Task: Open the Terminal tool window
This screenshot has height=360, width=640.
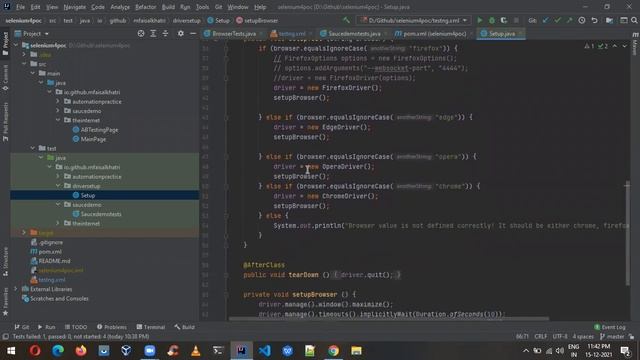Action: pos(151,327)
